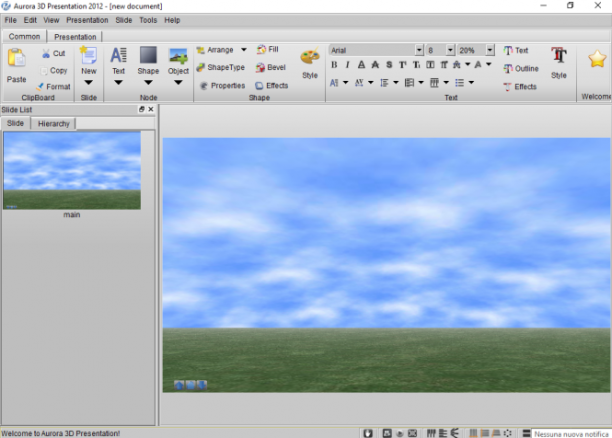612x438 pixels.
Task: Copy the selected object
Action: coord(53,71)
